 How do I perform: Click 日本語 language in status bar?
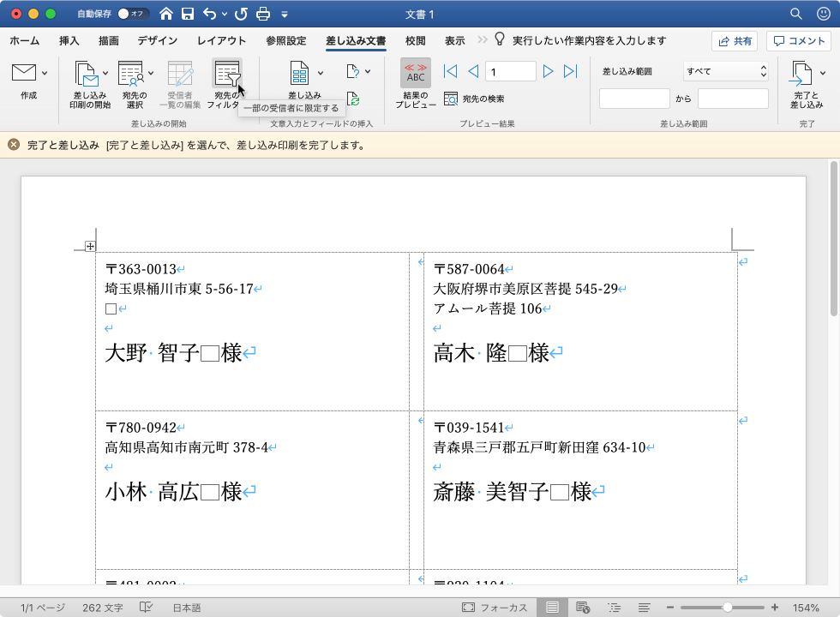187,608
